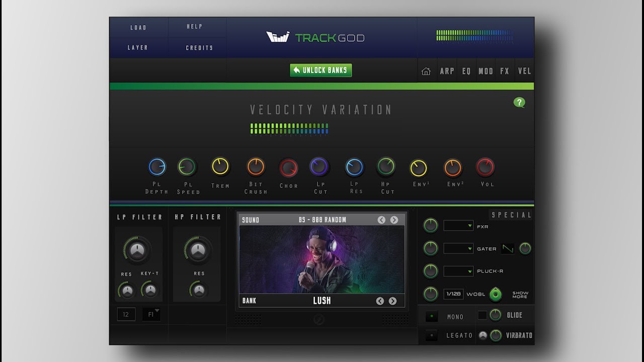Click the Env 1 knob
Screen dimensions: 644x362
pos(419,168)
